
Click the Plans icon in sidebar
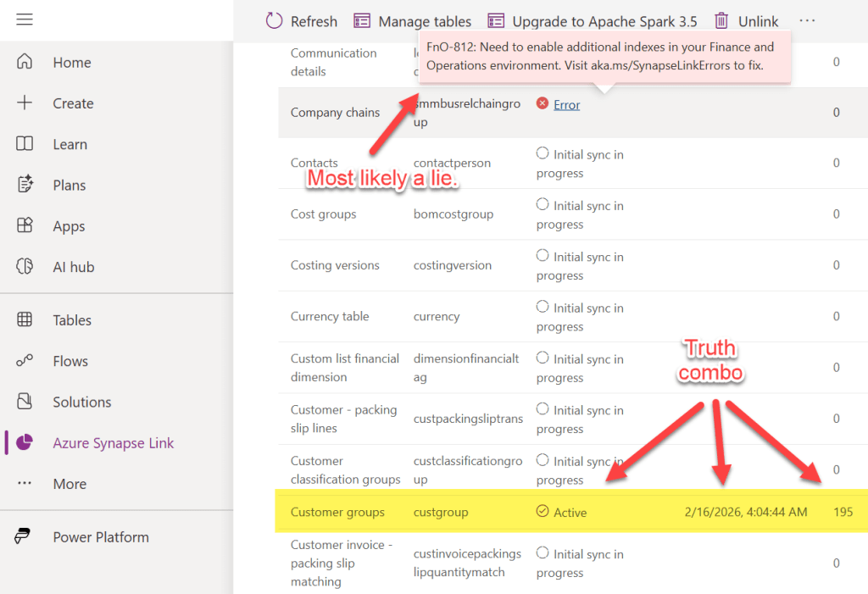(25, 185)
